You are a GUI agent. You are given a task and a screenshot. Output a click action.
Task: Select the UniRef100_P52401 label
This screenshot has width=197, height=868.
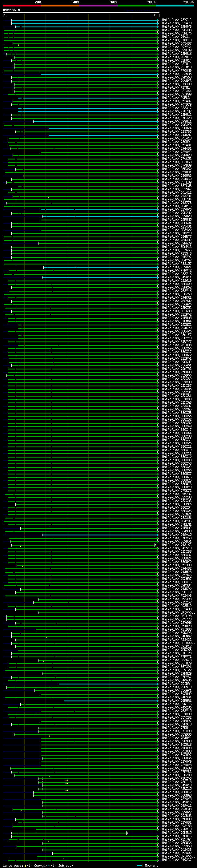(x=176, y=145)
